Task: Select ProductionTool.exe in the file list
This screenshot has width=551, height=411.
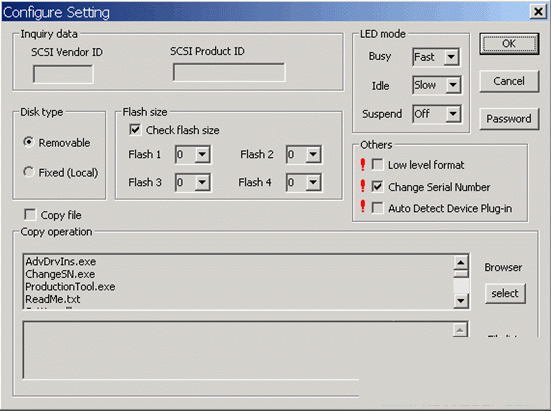Action: [x=70, y=287]
